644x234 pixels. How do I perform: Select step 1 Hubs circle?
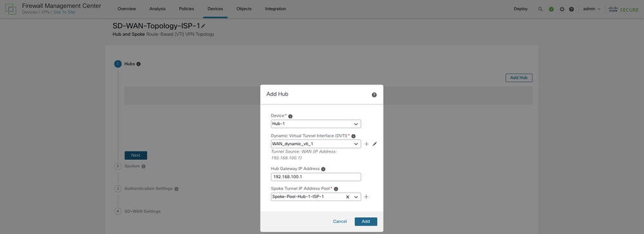pos(118,64)
